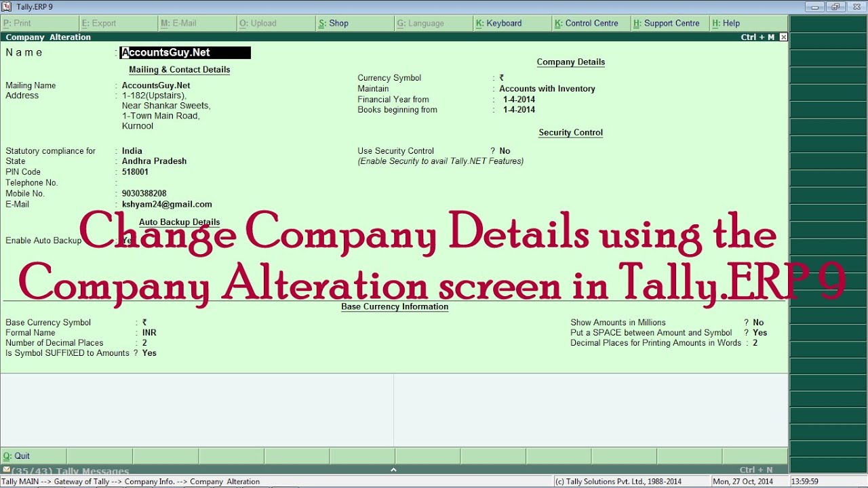Click the Tally.ERP 9 title bar icon
The height and width of the screenshot is (488, 868).
(x=7, y=7)
